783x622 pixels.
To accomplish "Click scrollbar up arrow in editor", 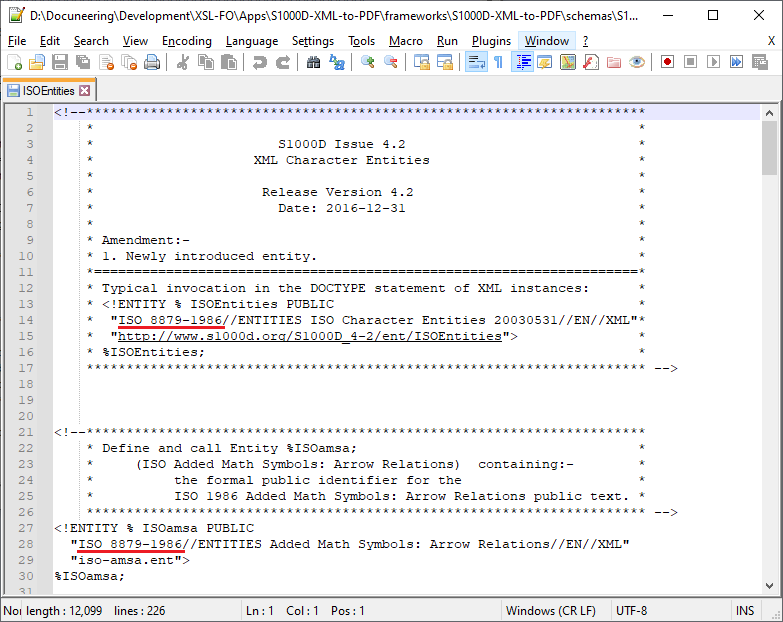I will tap(769, 113).
